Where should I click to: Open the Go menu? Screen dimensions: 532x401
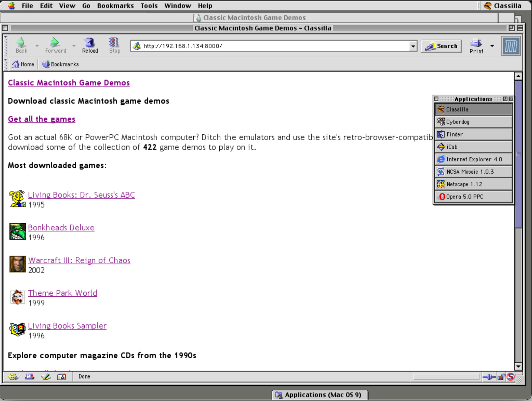pyautogui.click(x=86, y=6)
